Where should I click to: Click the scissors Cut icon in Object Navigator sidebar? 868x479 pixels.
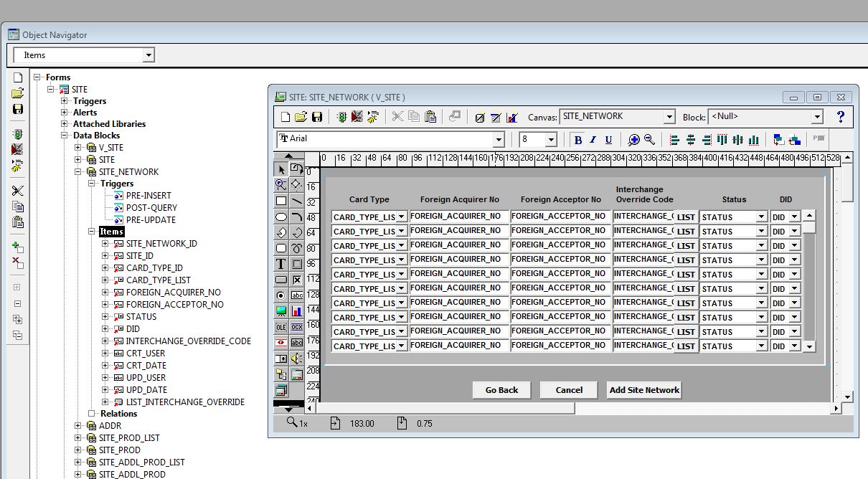click(x=18, y=191)
